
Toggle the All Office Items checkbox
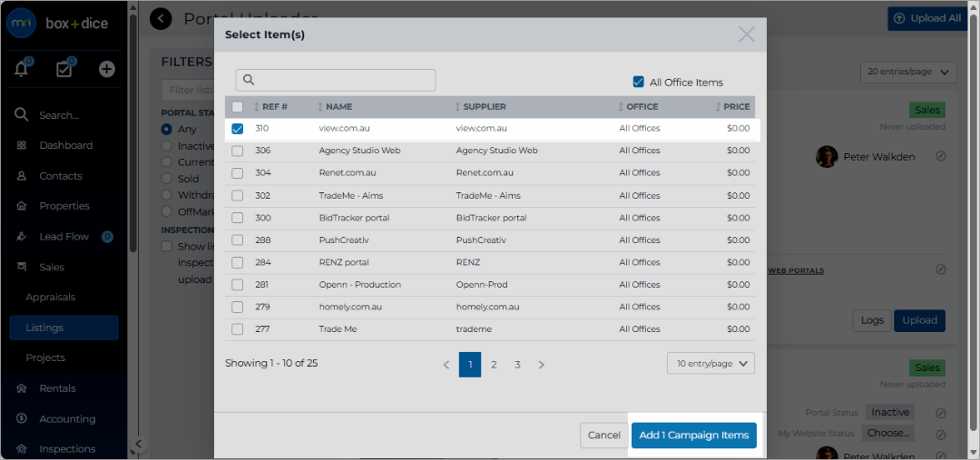[x=638, y=82]
